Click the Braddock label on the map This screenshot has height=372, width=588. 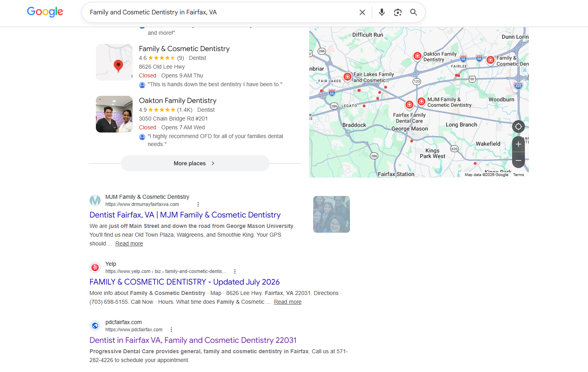coord(354,125)
